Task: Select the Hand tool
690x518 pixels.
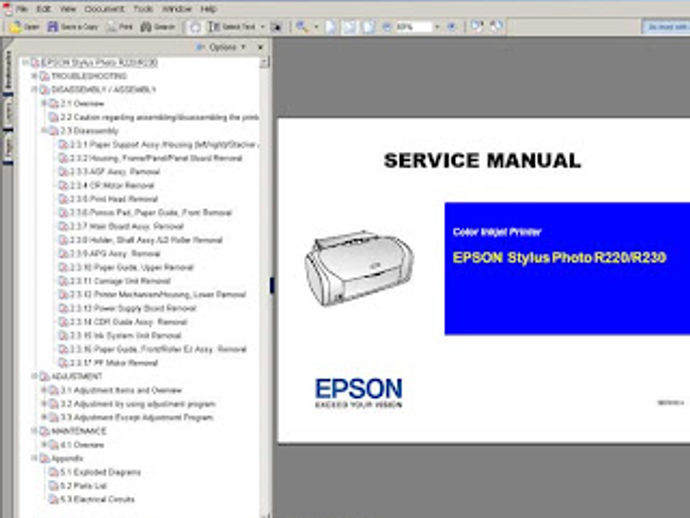Action: click(x=195, y=27)
